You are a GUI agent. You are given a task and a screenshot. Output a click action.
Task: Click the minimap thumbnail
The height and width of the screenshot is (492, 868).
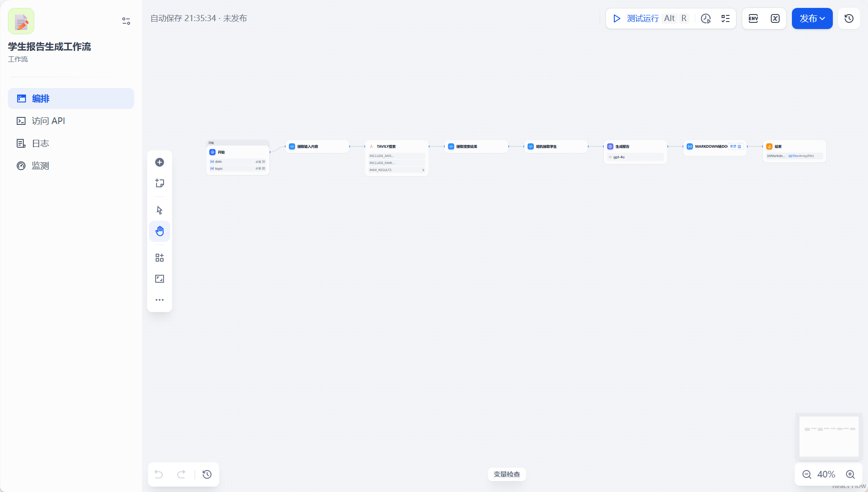829,436
